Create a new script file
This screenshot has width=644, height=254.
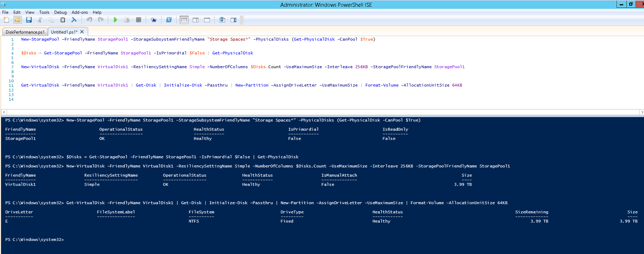[6, 20]
